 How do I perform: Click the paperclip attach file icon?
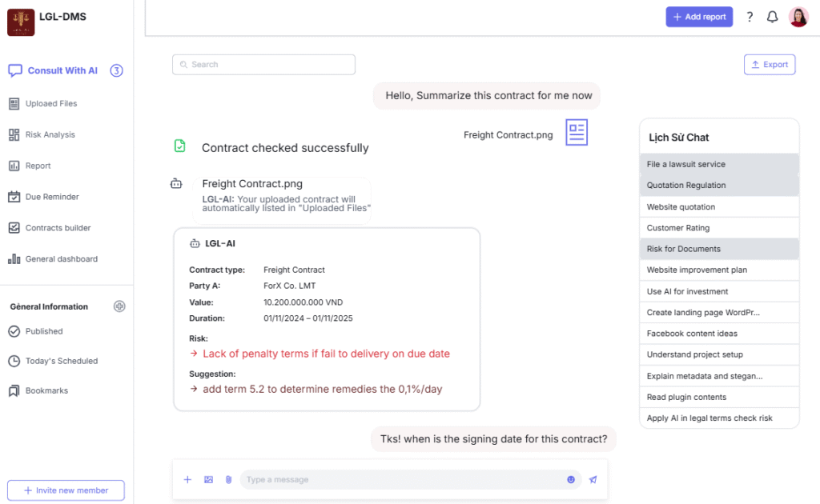click(x=228, y=480)
